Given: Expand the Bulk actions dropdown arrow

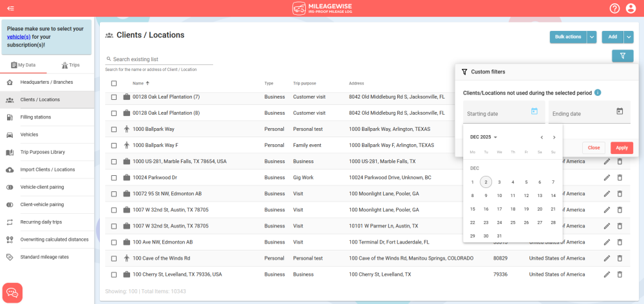Looking at the screenshot, I should point(592,37).
